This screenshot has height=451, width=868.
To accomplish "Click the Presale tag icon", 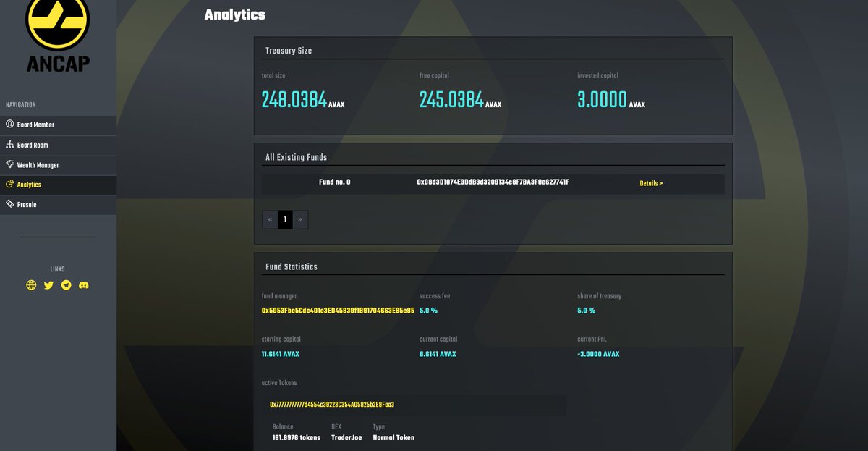I will tap(10, 204).
